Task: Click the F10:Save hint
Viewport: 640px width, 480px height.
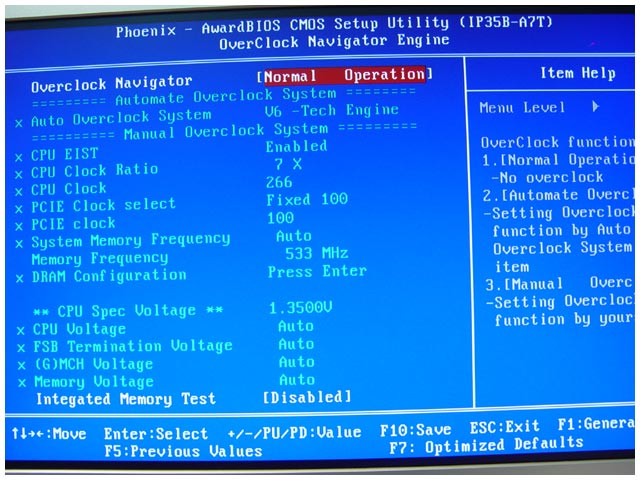Action: coord(416,430)
